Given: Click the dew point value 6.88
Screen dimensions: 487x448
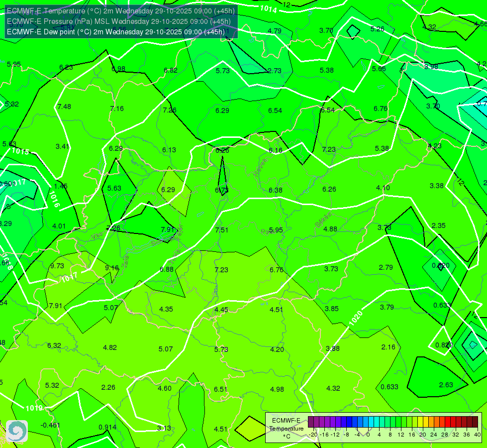Looking at the screenshot, I should 167,269.
